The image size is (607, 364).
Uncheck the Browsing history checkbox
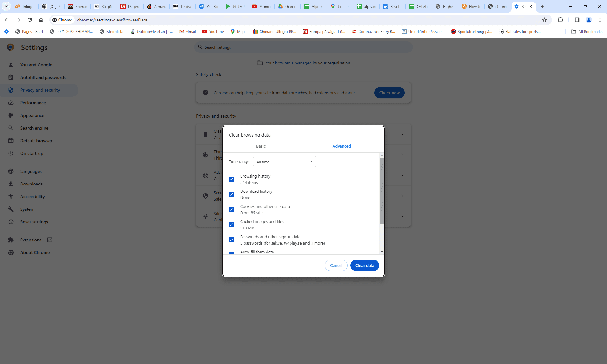point(231,179)
